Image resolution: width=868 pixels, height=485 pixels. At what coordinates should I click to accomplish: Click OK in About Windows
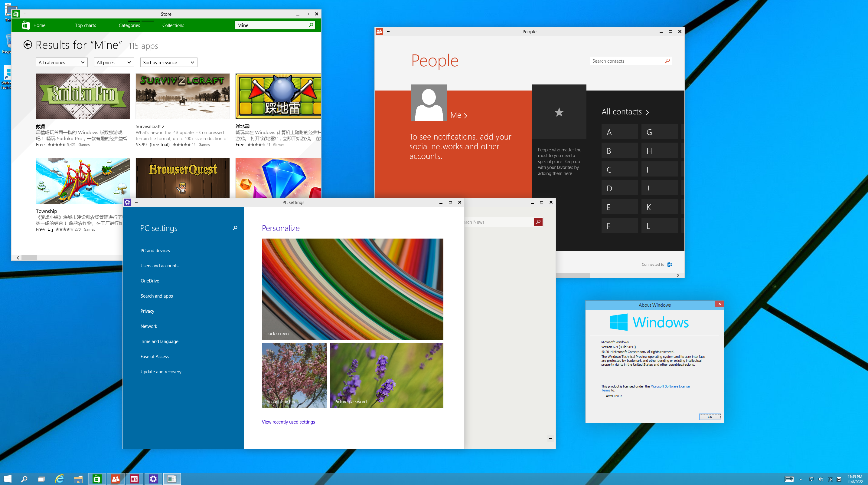tap(710, 417)
